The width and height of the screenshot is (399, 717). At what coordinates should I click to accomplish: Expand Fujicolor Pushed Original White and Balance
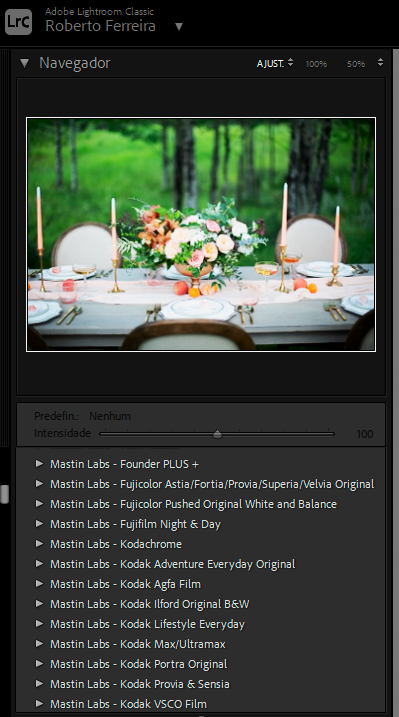(x=39, y=504)
